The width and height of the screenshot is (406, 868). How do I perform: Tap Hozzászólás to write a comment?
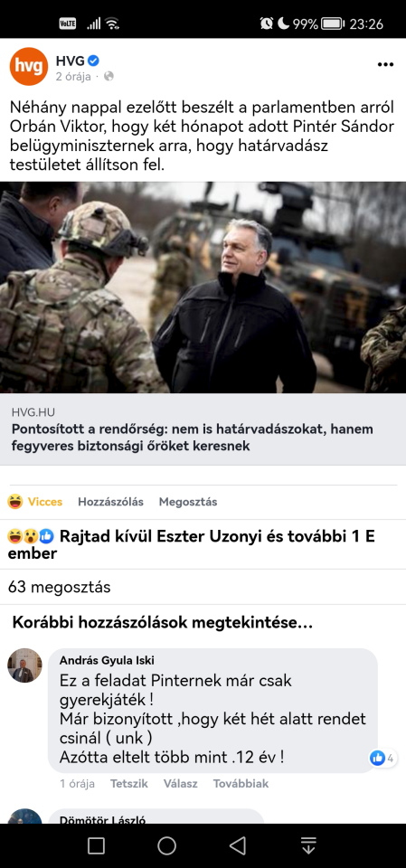pyautogui.click(x=111, y=502)
